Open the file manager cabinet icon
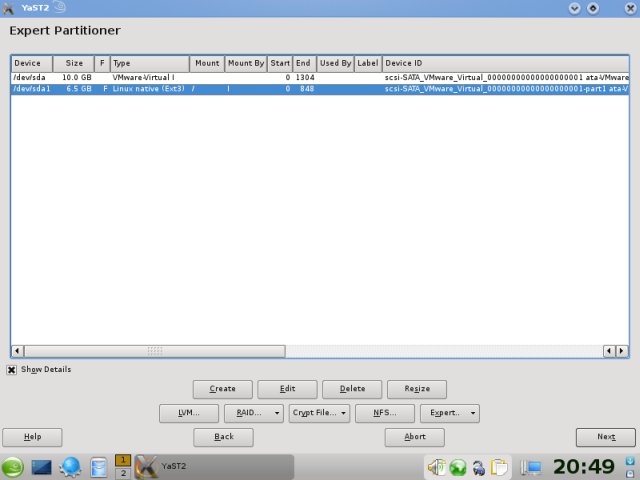Viewport: 640px width, 480px height. pyautogui.click(x=99, y=468)
